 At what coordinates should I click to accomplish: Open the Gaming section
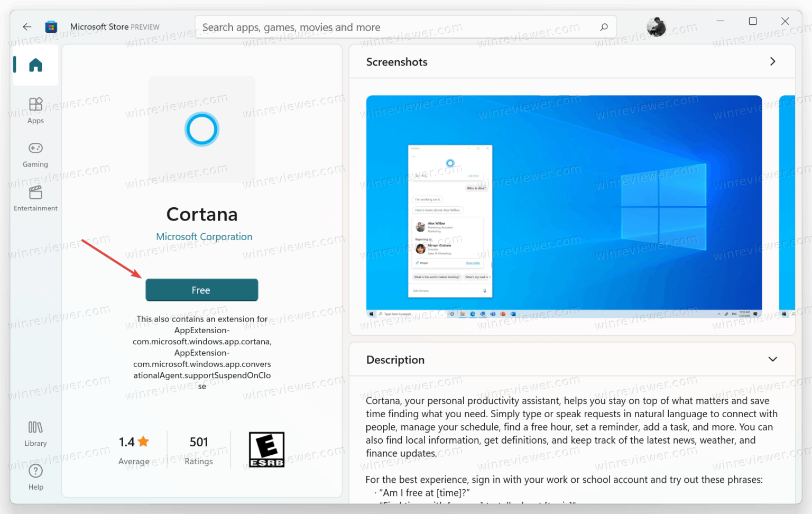pos(35,155)
